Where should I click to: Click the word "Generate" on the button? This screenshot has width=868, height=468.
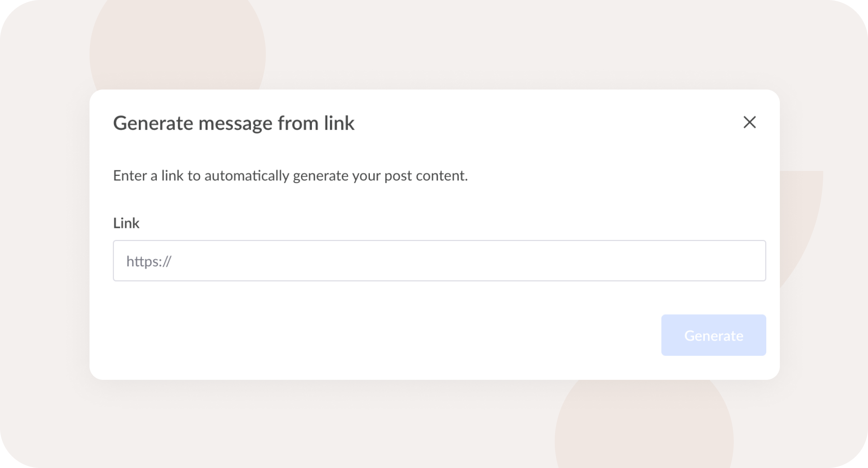[713, 336]
